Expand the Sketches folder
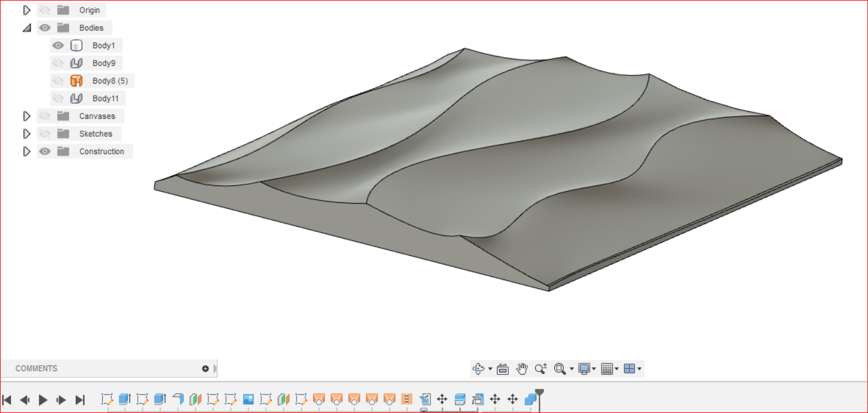Image resolution: width=868 pixels, height=413 pixels. click(x=26, y=134)
